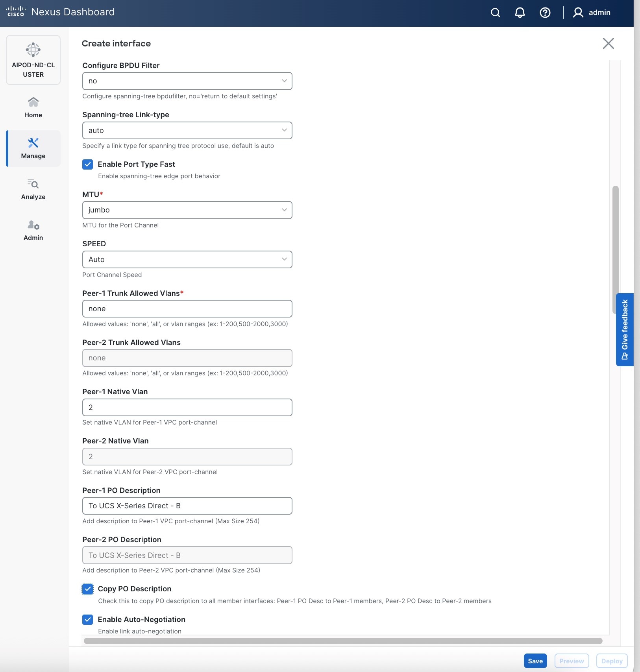640x672 pixels.
Task: Click the Preview button
Action: pyautogui.click(x=571, y=661)
